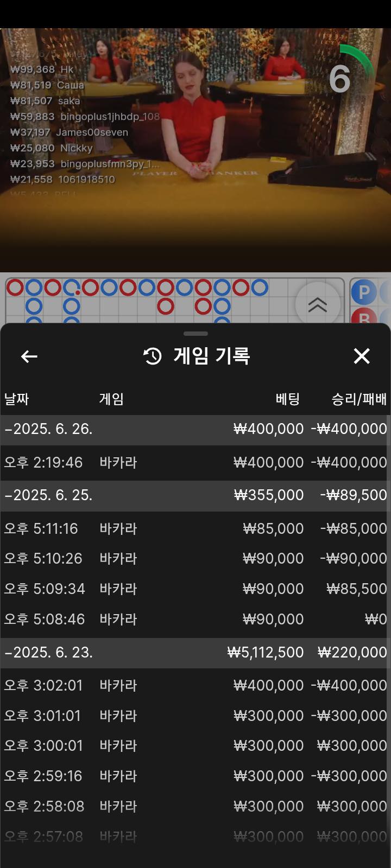Click the 날짜 column header
Screen dimensions: 391x868
tap(17, 400)
